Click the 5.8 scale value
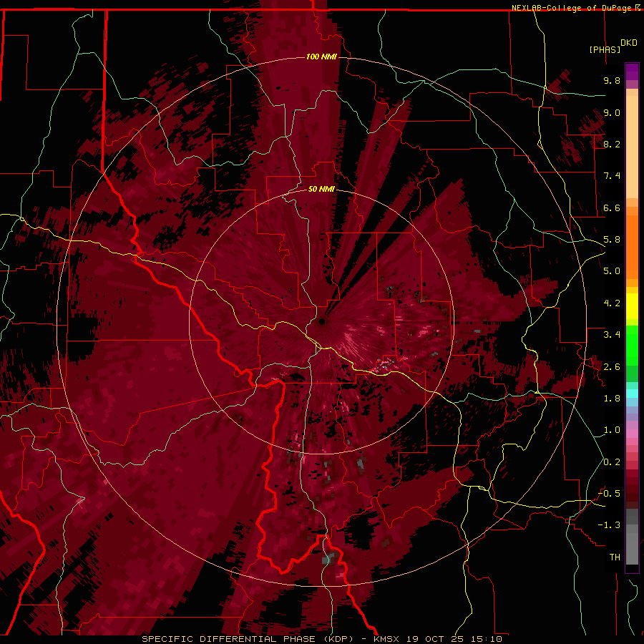The height and width of the screenshot is (644, 644). point(612,240)
